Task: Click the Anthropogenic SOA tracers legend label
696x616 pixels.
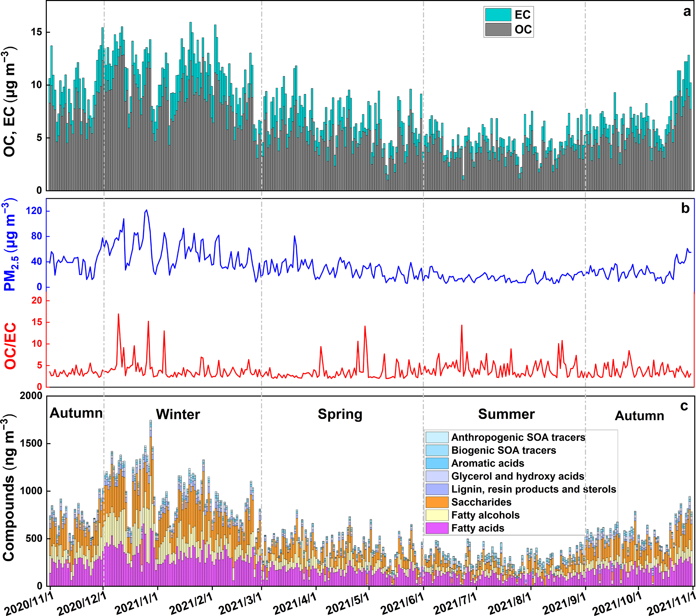Action: 518,437
